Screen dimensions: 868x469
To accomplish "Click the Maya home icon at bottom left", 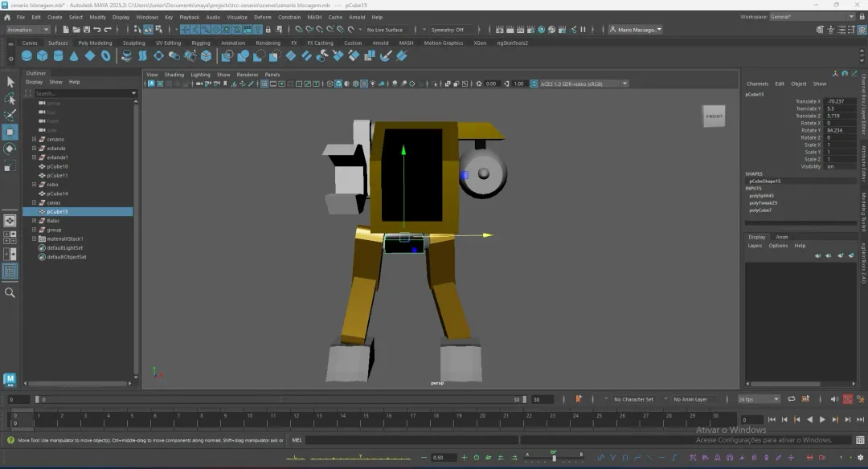I will click(x=10, y=379).
